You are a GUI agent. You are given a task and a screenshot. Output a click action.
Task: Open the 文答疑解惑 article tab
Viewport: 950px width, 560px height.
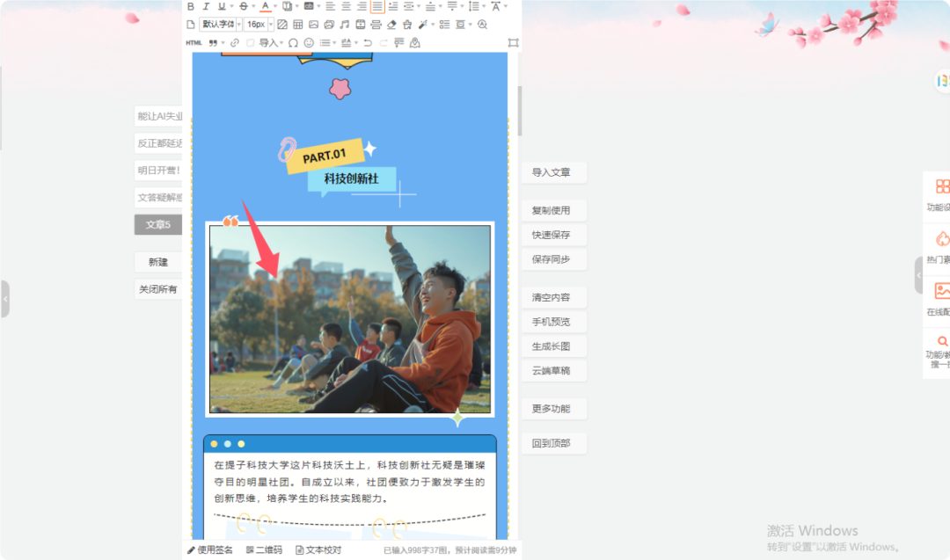158,197
